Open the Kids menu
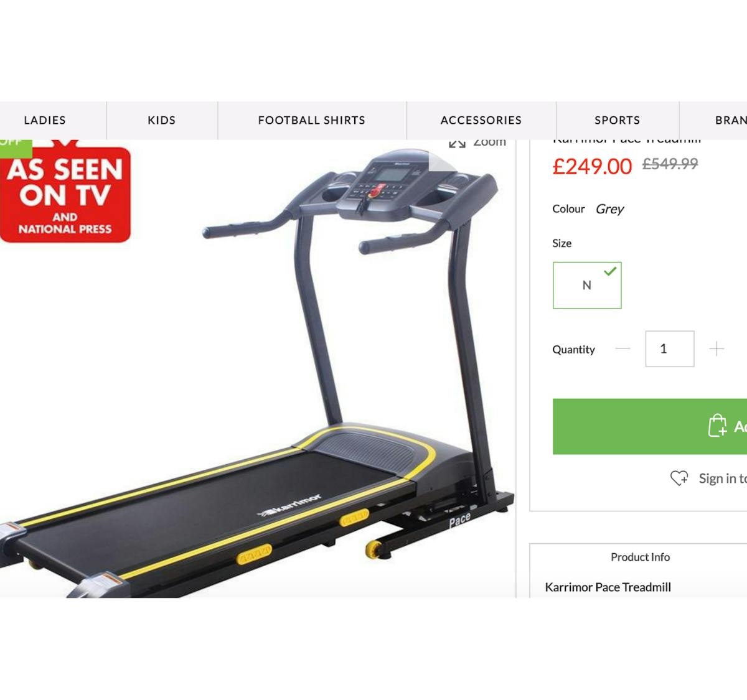747x700 pixels. click(162, 120)
